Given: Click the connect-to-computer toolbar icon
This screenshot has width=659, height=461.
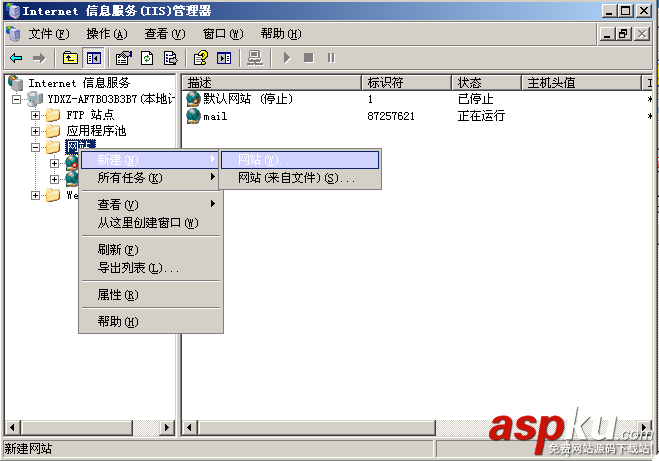Looking at the screenshot, I should click(255, 58).
